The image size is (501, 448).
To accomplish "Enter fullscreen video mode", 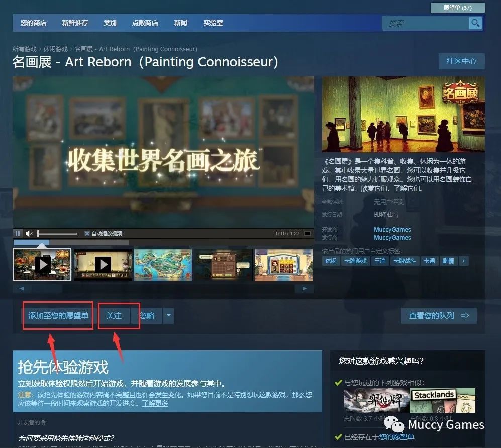I will (307, 234).
